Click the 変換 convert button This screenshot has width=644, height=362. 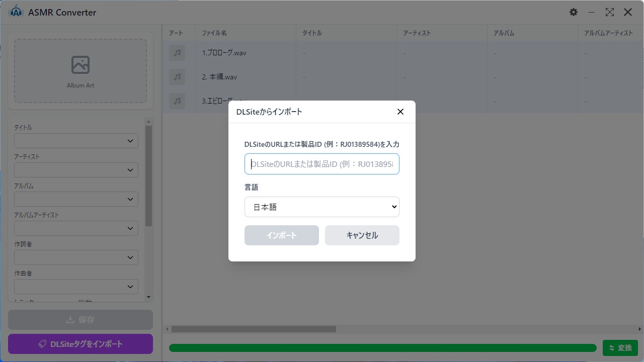(x=620, y=348)
